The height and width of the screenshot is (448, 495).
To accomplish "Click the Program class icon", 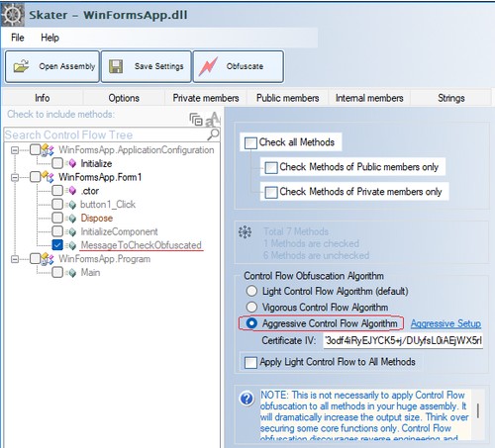I will (x=48, y=259).
